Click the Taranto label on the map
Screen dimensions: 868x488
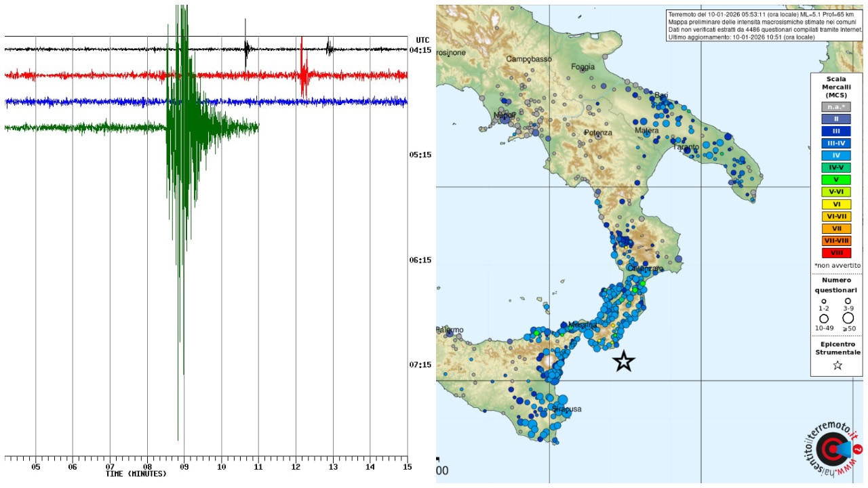[x=685, y=147]
